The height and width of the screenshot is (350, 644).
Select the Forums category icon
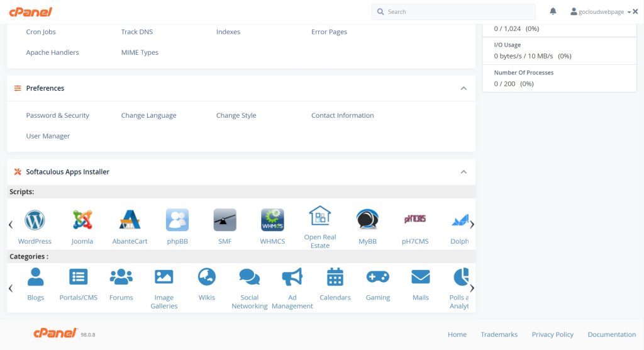121,277
